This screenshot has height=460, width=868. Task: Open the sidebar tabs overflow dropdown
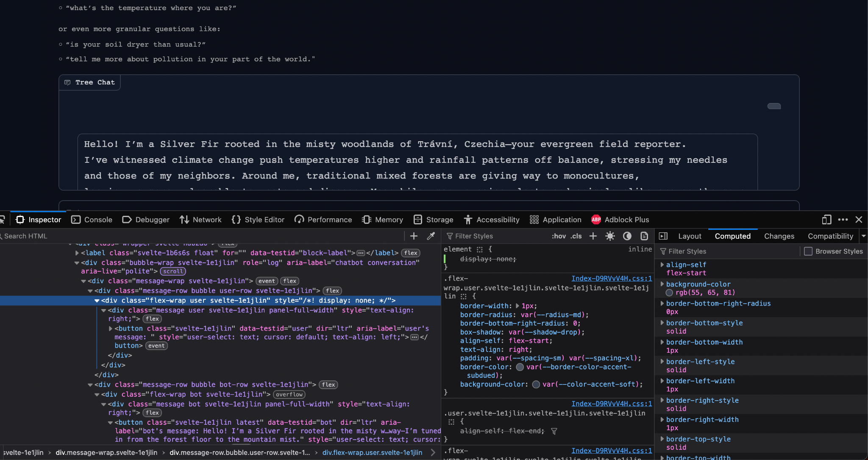point(863,236)
